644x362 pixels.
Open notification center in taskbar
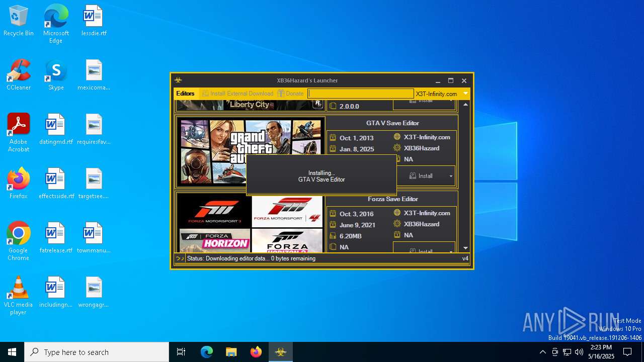(x=627, y=352)
